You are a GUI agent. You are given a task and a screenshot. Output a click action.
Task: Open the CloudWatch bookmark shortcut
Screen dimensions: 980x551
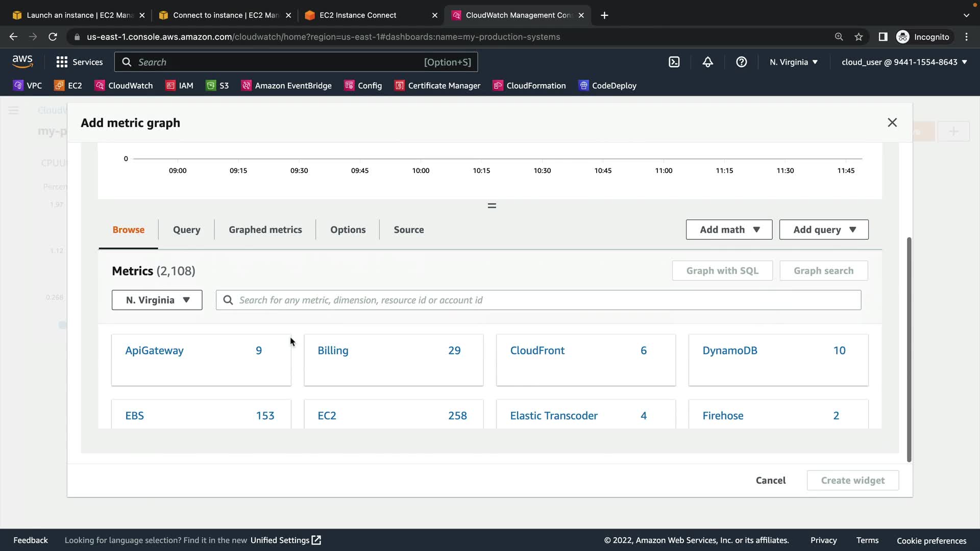coord(124,86)
